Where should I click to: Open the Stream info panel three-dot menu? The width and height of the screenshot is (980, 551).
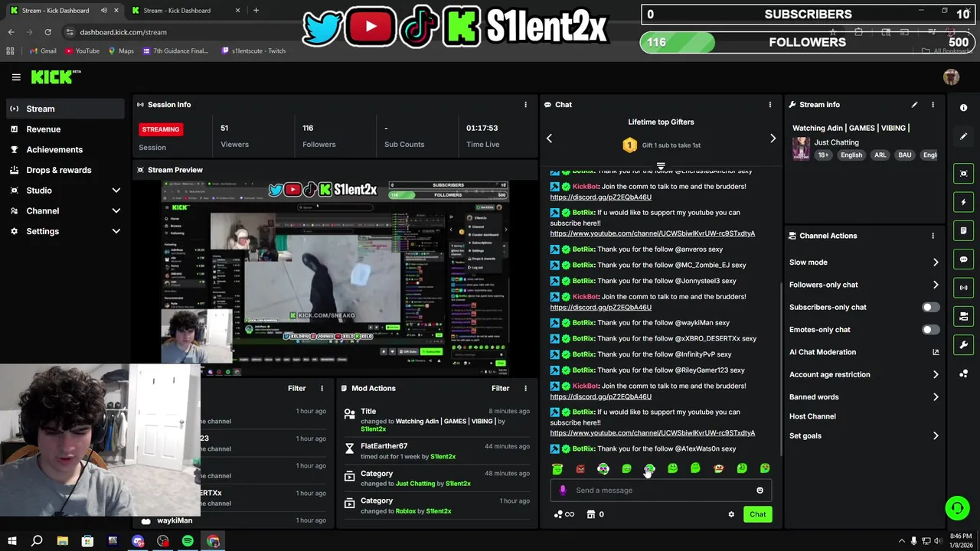point(933,105)
